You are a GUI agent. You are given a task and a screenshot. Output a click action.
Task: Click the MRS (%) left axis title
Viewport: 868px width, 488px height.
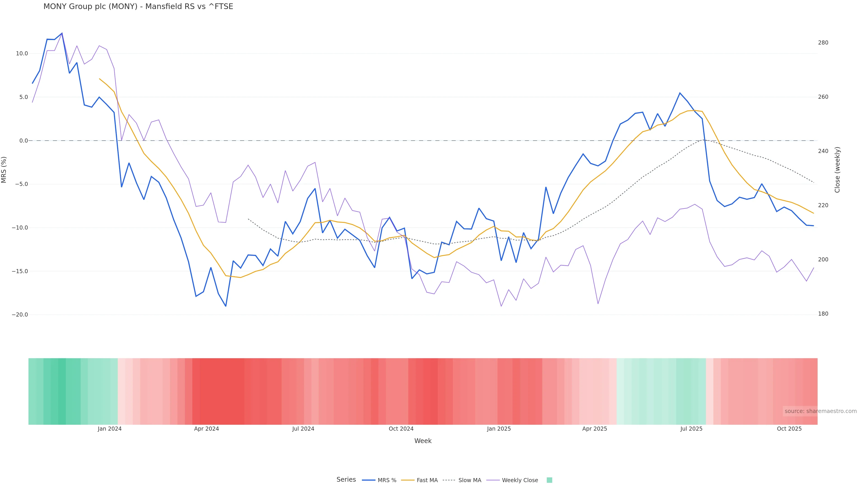pyautogui.click(x=4, y=169)
